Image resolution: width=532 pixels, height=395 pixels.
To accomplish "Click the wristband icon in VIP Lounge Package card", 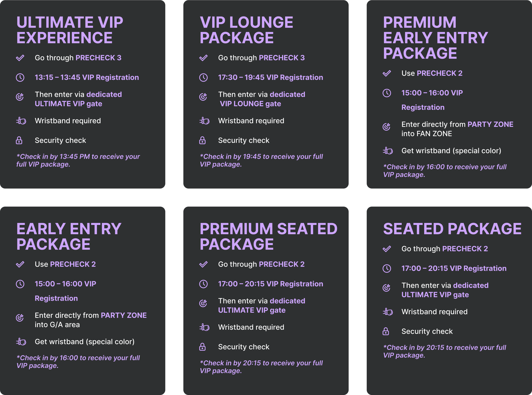I will pos(204,121).
